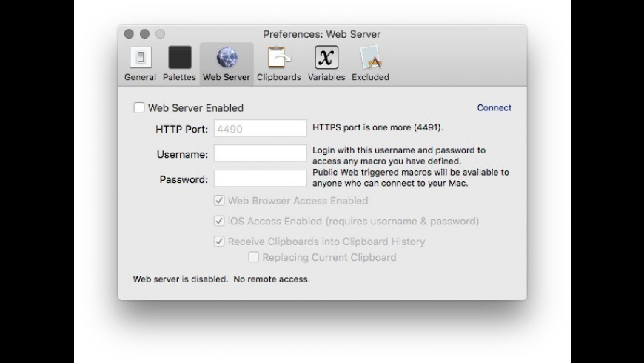Click the Preferences: Web Server title bar
This screenshot has height=363, width=644.
pos(322,34)
